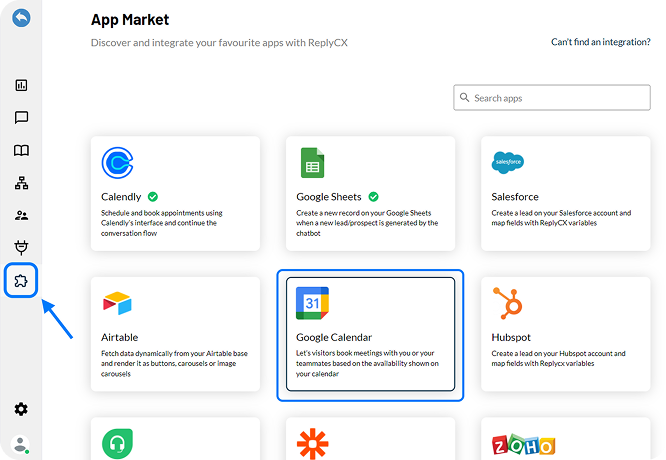Click the green headset app logo
This screenshot has width=666, height=460.
click(x=117, y=444)
